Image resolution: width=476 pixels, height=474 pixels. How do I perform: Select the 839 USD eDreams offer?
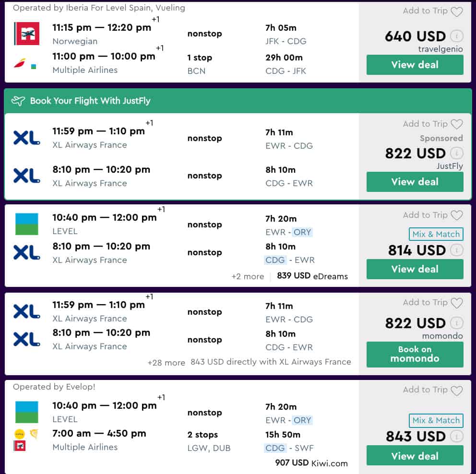[x=312, y=276]
